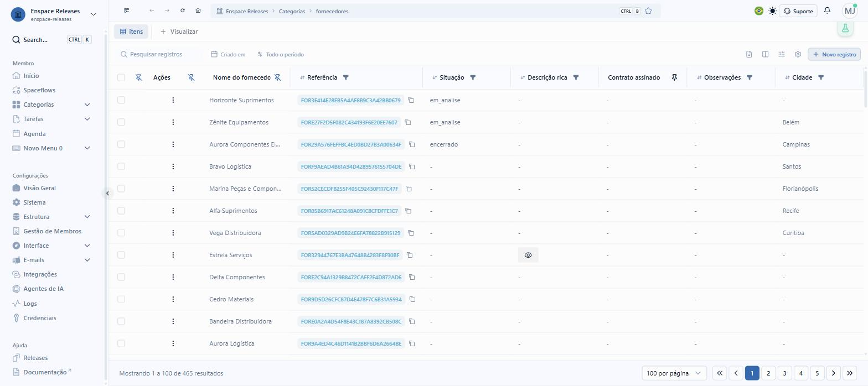This screenshot has width=868, height=386.
Task: Check the Marina Peças row
Action: pyautogui.click(x=121, y=189)
